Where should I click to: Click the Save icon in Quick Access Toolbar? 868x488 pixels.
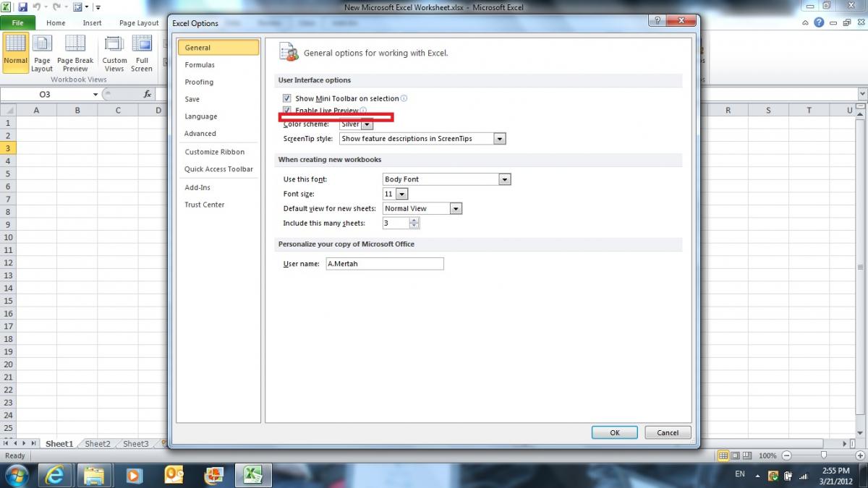[22, 7]
